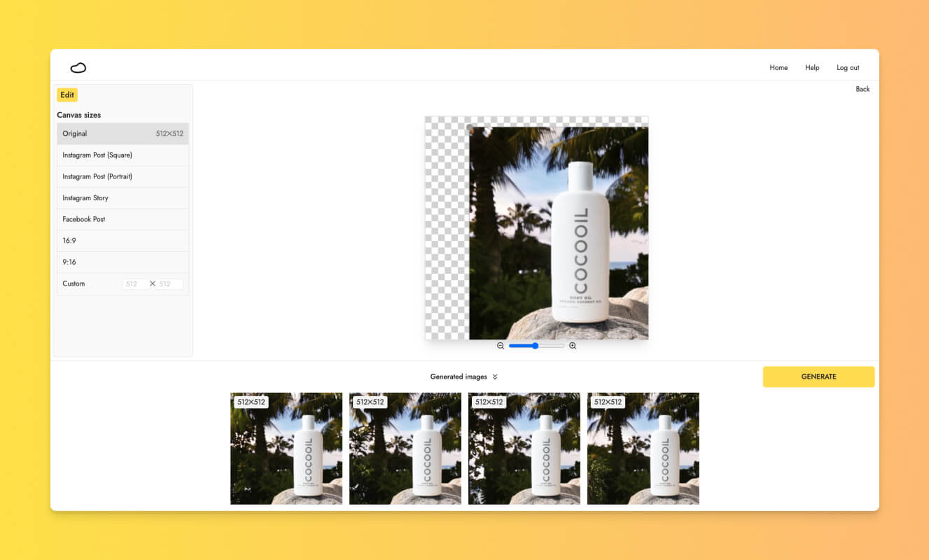Viewport: 929px width, 560px height.
Task: Click the custom height input field
Action: point(170,283)
